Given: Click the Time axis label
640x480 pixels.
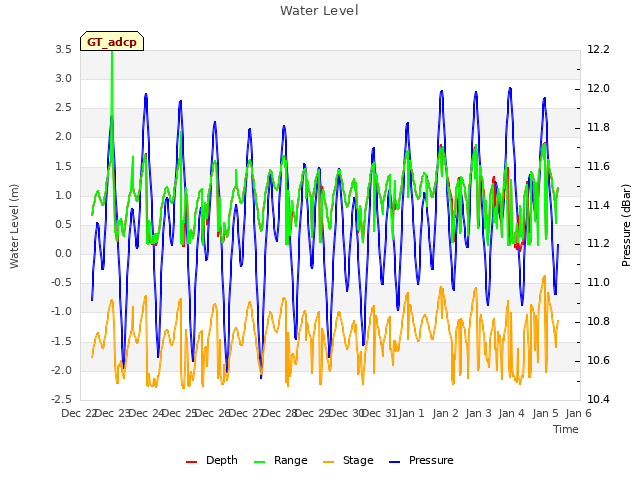Looking at the screenshot, I should click(566, 429).
